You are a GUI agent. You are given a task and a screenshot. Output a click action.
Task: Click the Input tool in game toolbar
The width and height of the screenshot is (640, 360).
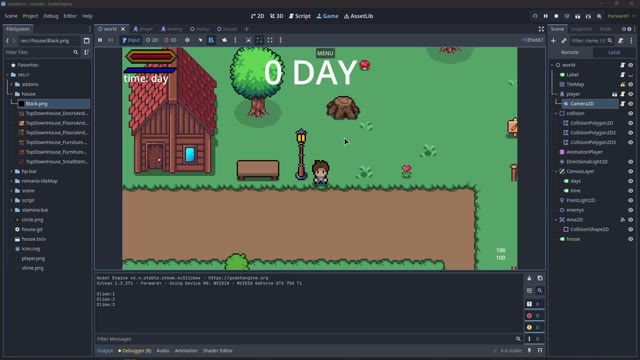(x=131, y=40)
